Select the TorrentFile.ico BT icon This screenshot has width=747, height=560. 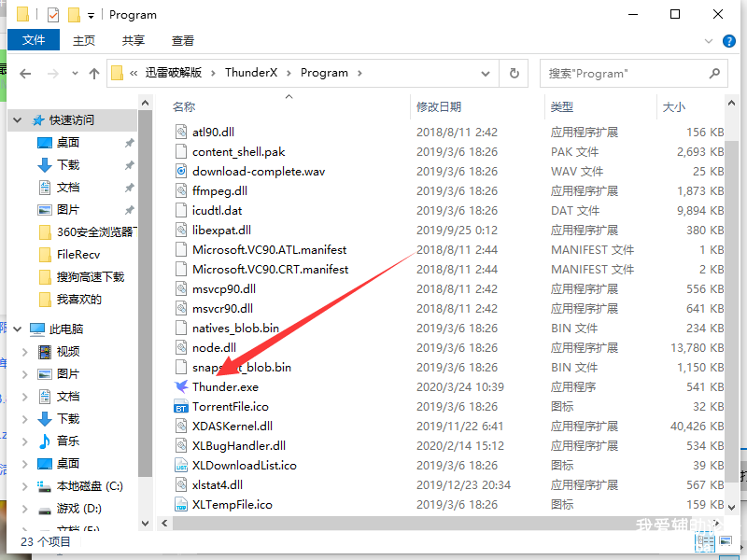181,407
